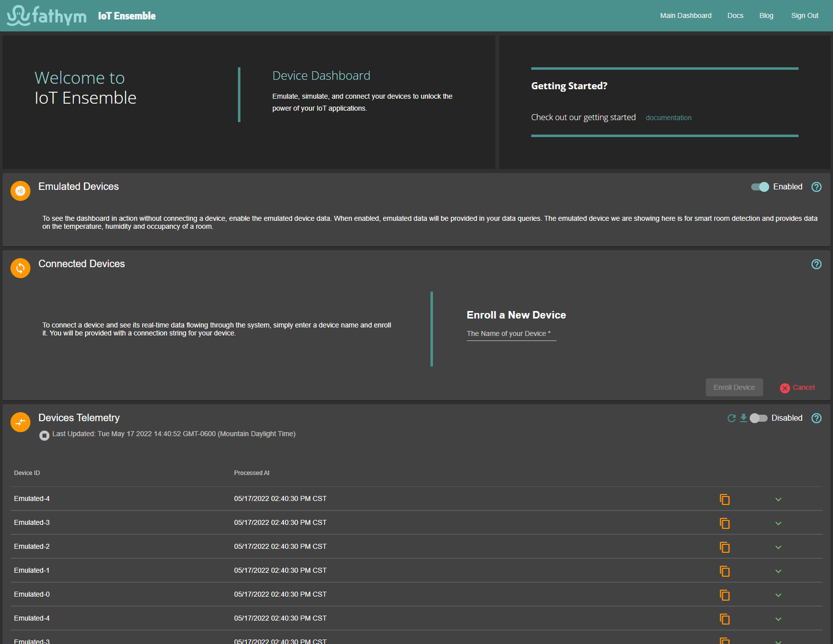Select the Emulated-0 device ID text
The width and height of the screenshot is (833, 644).
coord(32,594)
